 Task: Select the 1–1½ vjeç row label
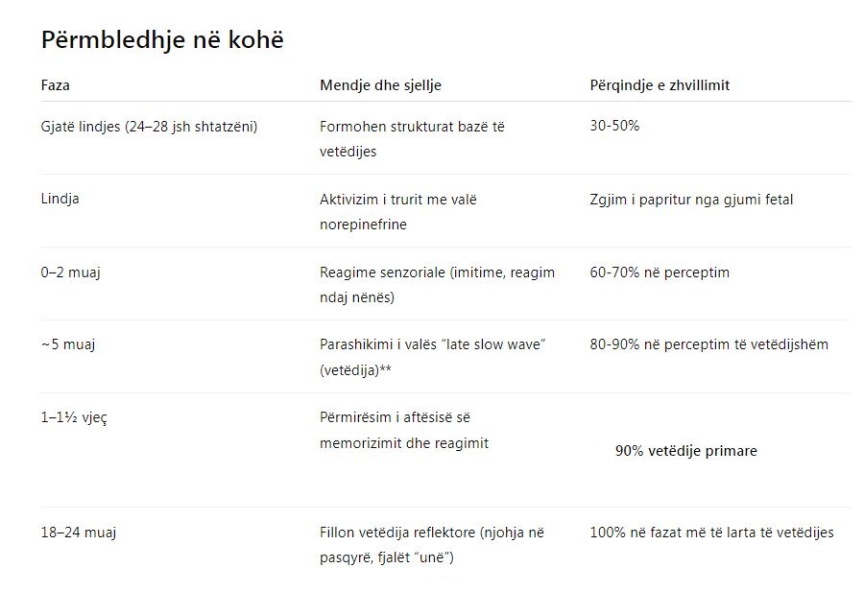point(74,417)
